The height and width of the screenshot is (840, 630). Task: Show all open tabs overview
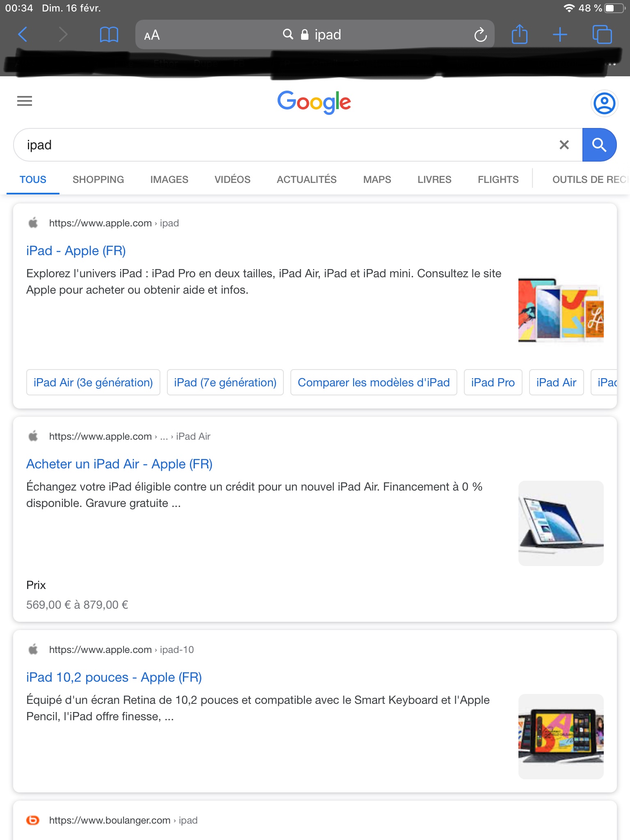click(602, 34)
